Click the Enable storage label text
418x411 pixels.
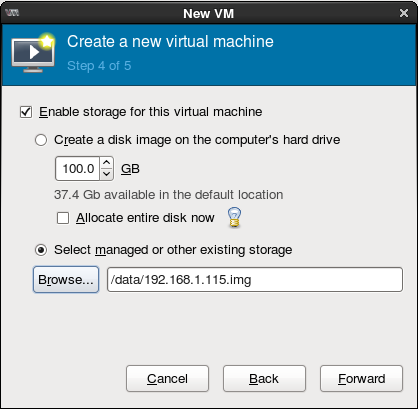coord(151,112)
